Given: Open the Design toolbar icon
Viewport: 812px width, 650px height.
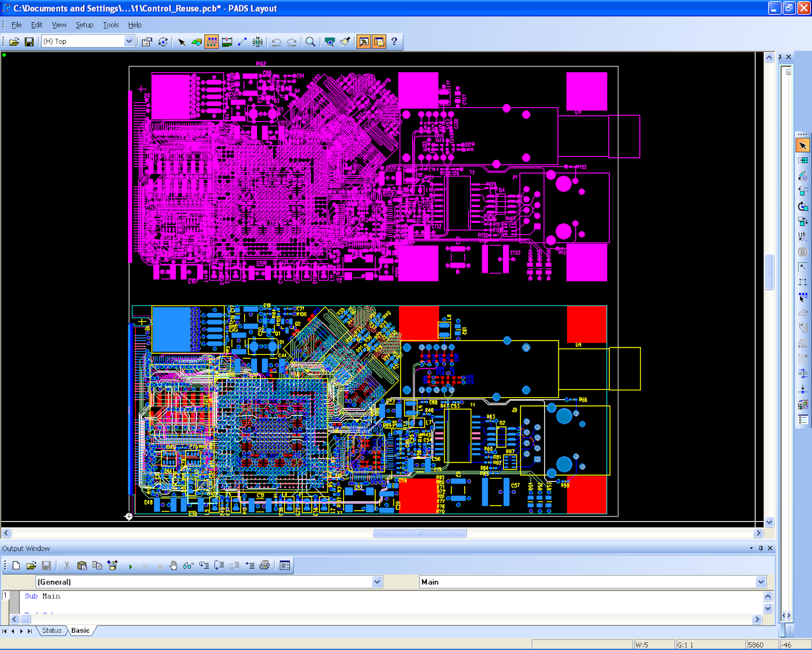Looking at the screenshot, I should [x=197, y=42].
